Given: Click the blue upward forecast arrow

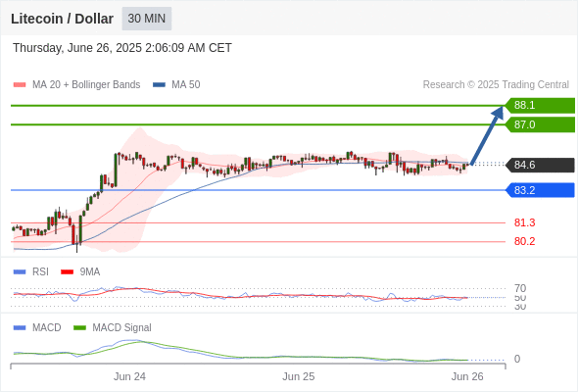Looking at the screenshot, I should [487, 135].
